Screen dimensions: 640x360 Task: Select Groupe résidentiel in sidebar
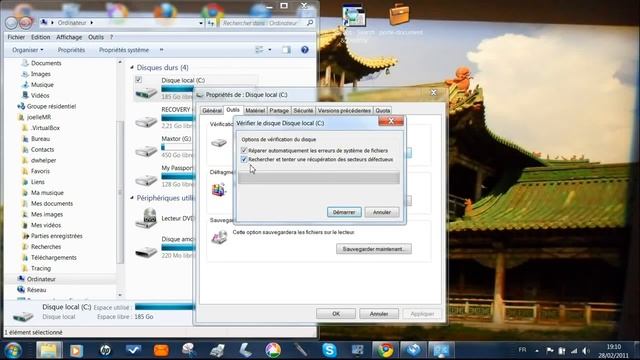tap(51, 106)
